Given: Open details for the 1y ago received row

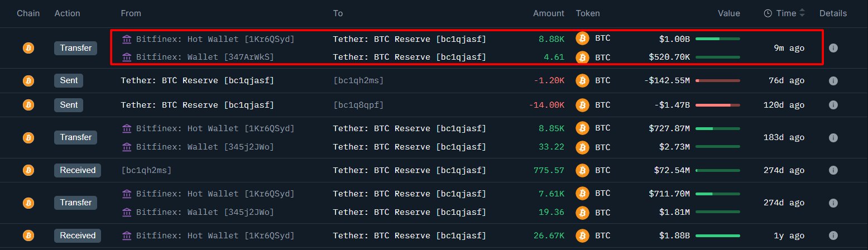Looking at the screenshot, I should [x=833, y=235].
